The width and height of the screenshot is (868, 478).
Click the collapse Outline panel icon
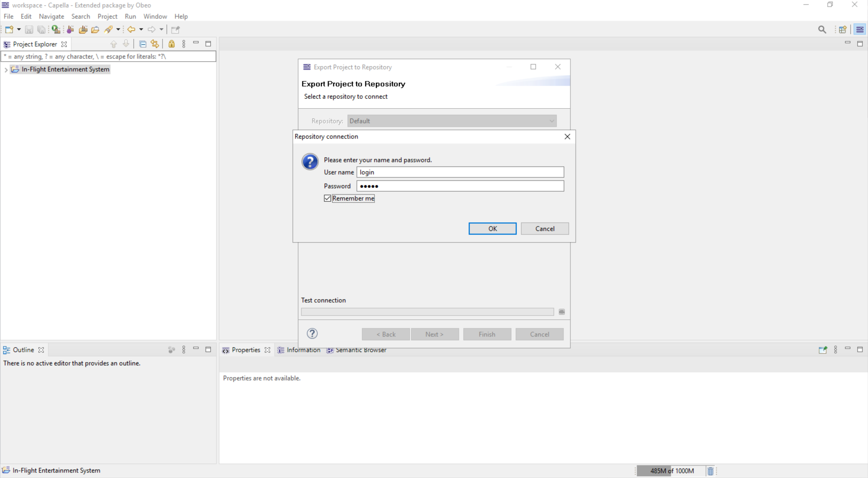click(195, 349)
